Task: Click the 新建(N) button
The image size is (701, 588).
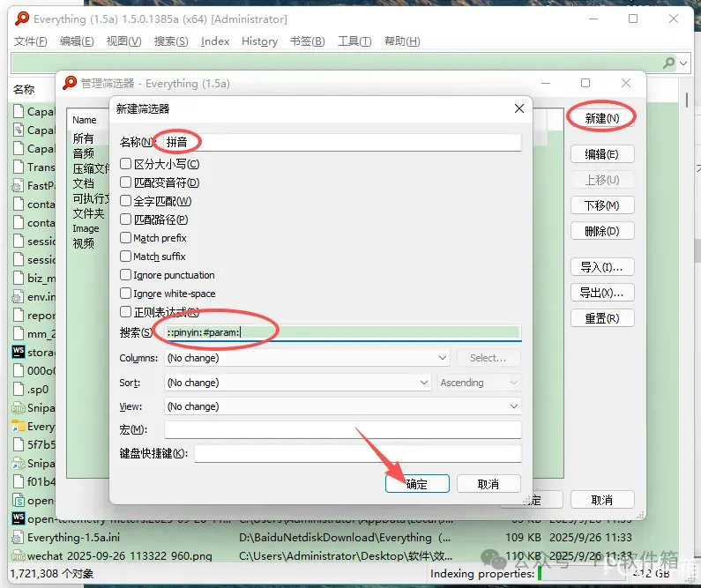Action: (602, 118)
